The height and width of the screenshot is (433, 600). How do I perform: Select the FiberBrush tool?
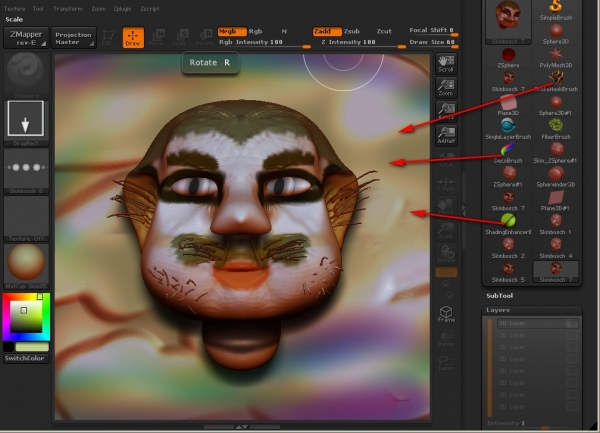(x=556, y=130)
